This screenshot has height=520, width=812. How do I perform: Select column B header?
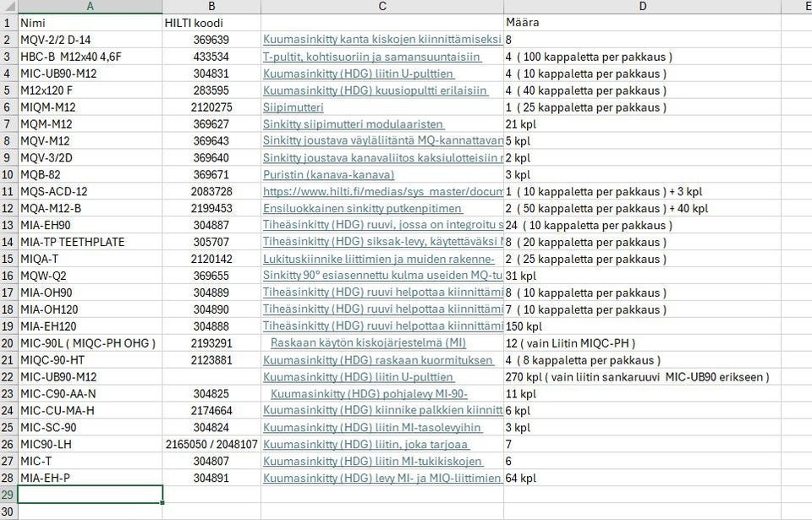pyautogui.click(x=211, y=6)
